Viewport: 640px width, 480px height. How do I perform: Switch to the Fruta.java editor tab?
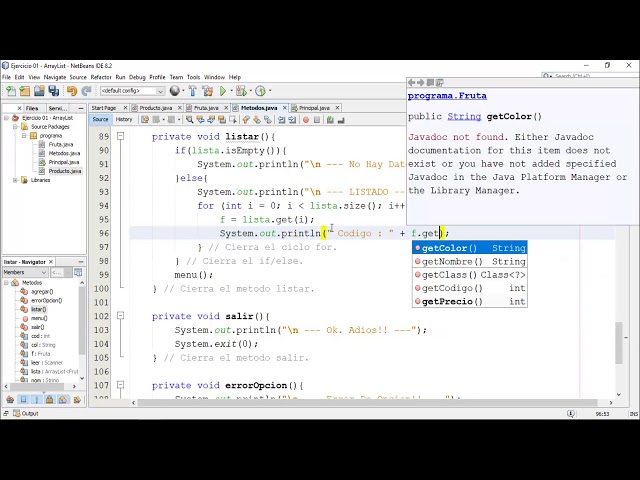[x=206, y=107]
